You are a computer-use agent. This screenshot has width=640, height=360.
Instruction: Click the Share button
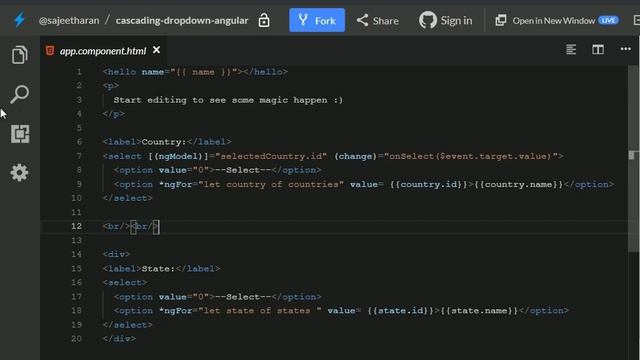378,20
